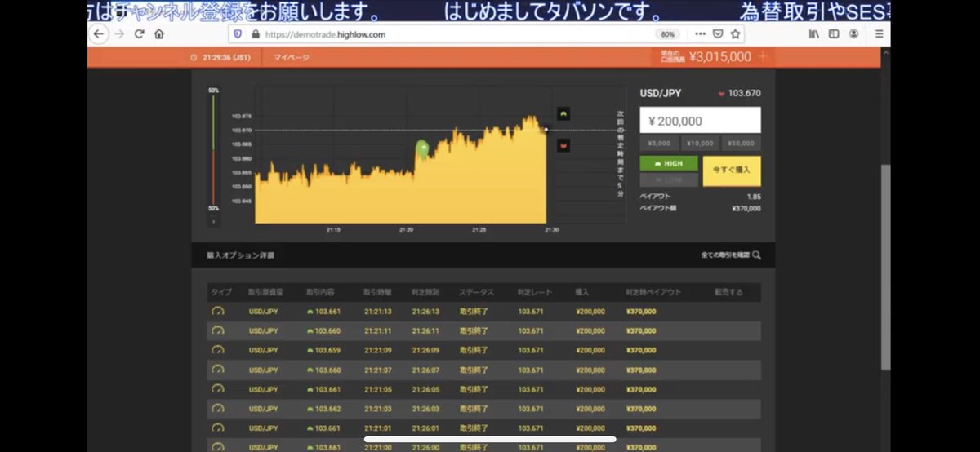Click gauge icon in 21:21:03 trade row

217,409
